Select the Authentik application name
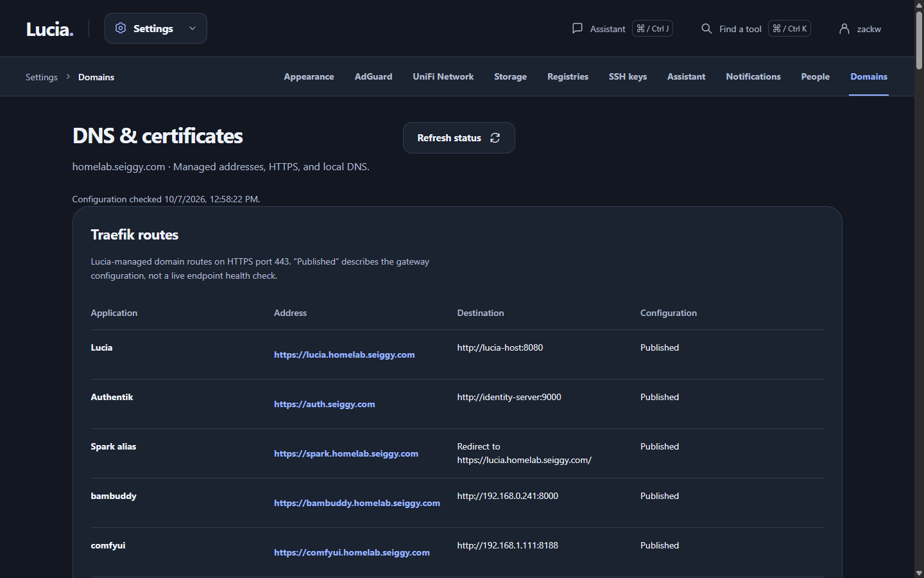The width and height of the screenshot is (924, 578). tap(112, 397)
